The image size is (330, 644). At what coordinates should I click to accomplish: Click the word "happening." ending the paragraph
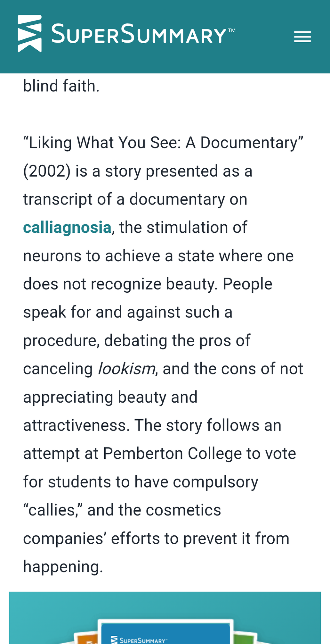pos(63,567)
